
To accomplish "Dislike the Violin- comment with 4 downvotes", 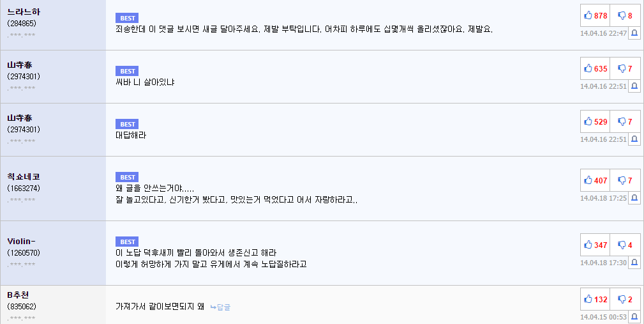I will pos(625,245).
